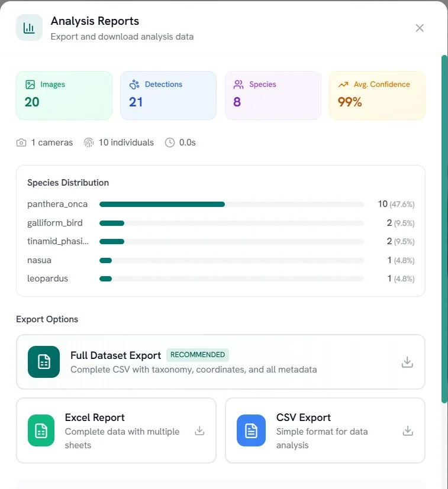
Task: Click the RECOMMENDED badge
Action: [198, 355]
